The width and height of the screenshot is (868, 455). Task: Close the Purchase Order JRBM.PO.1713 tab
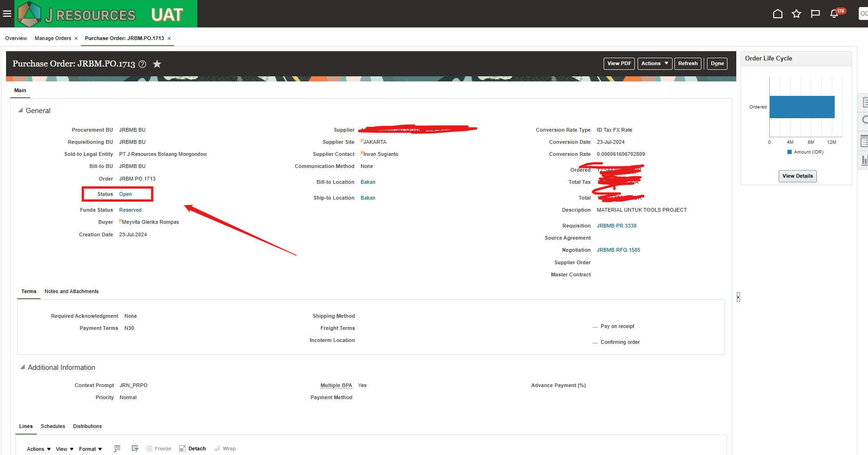click(169, 39)
